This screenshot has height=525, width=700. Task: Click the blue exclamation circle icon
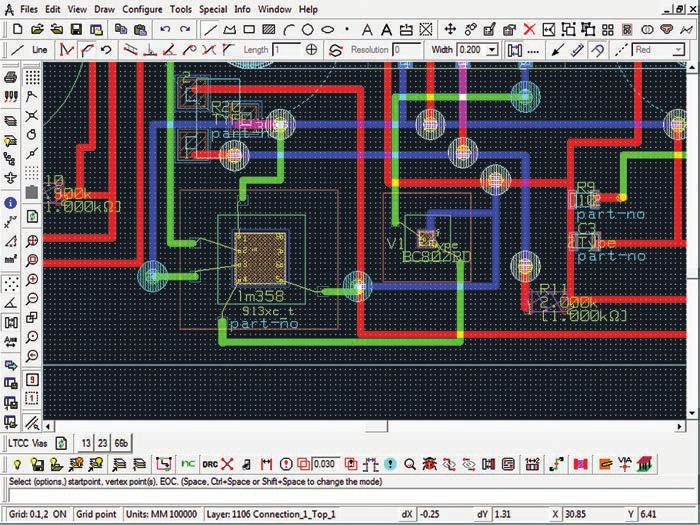390,464
